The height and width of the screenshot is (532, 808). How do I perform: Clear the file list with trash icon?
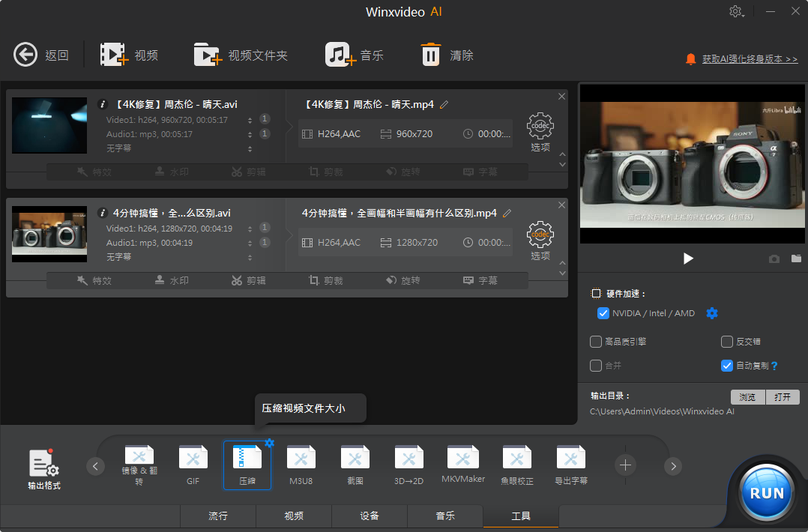431,55
